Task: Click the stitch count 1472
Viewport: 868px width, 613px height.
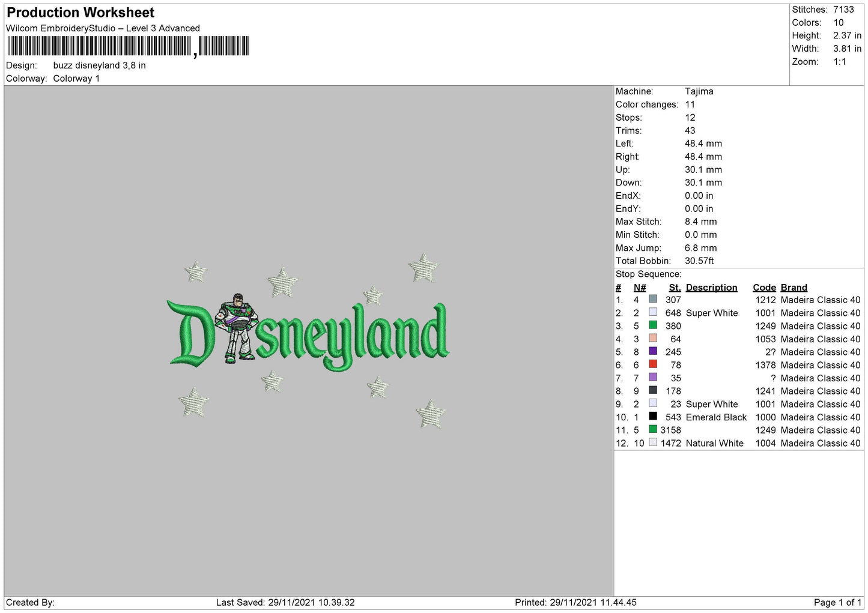Action: (x=671, y=443)
